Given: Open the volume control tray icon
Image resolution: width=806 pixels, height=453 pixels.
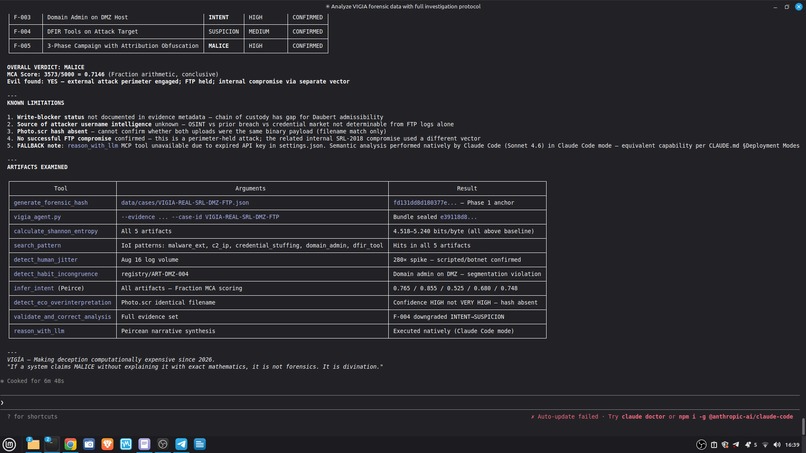Looking at the screenshot, I should point(777,445).
